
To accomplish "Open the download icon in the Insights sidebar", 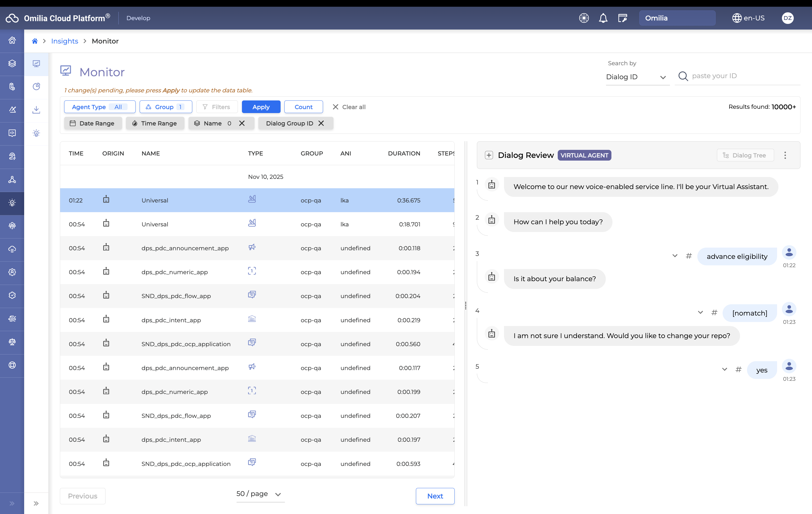I will (x=37, y=110).
